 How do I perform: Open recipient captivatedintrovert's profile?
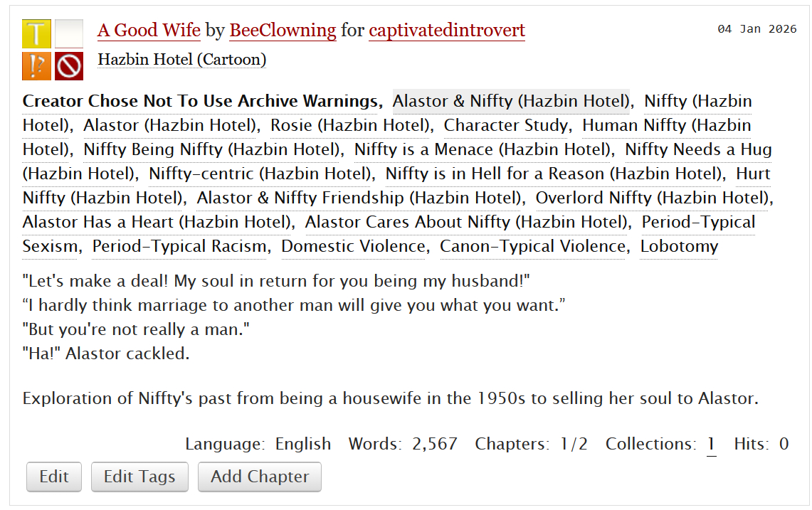(x=446, y=31)
